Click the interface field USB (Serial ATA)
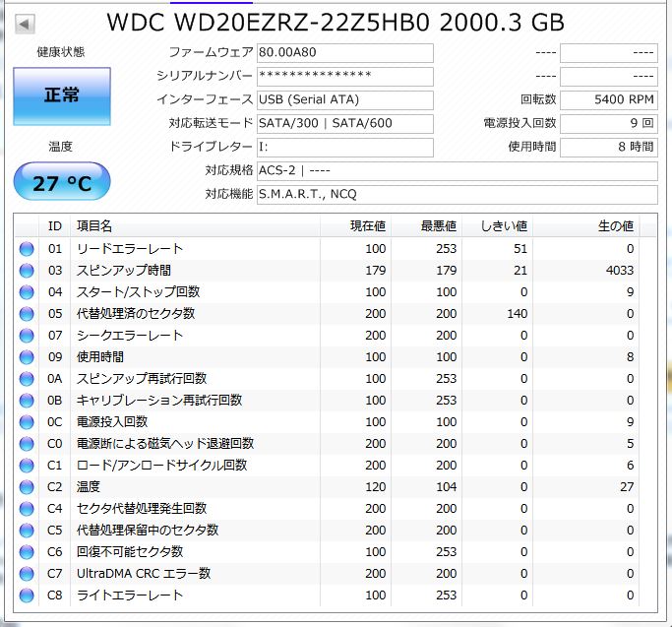Viewport: 672px width, 627px height. click(x=345, y=100)
